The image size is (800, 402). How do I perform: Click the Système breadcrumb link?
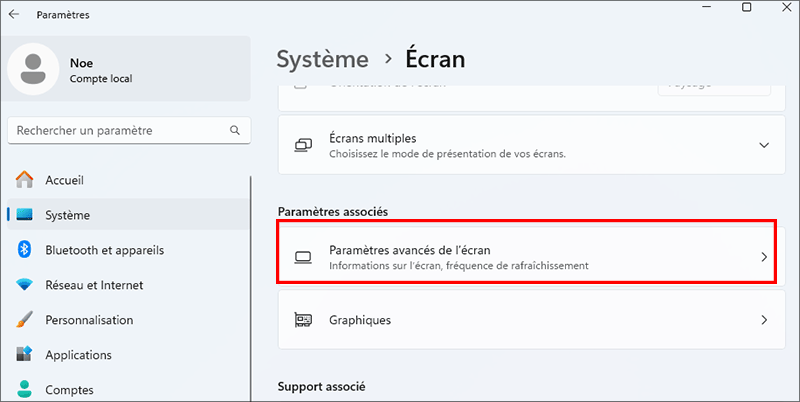tap(323, 59)
